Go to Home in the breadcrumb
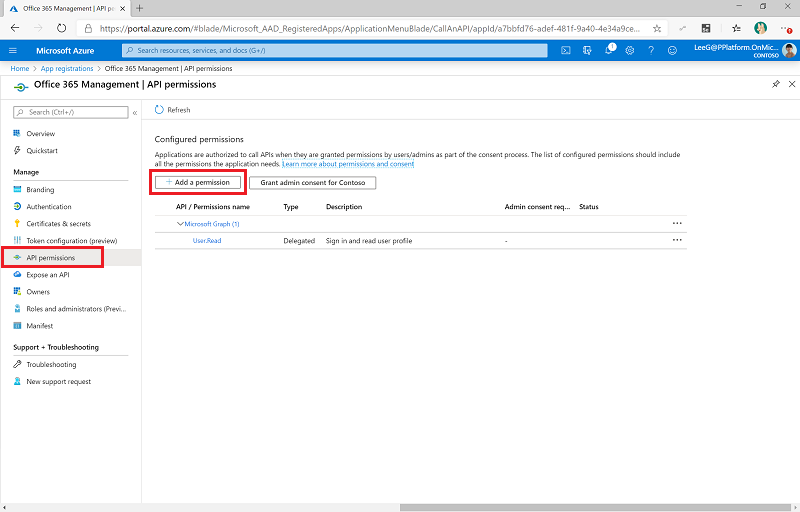This screenshot has width=800, height=512. point(20,68)
